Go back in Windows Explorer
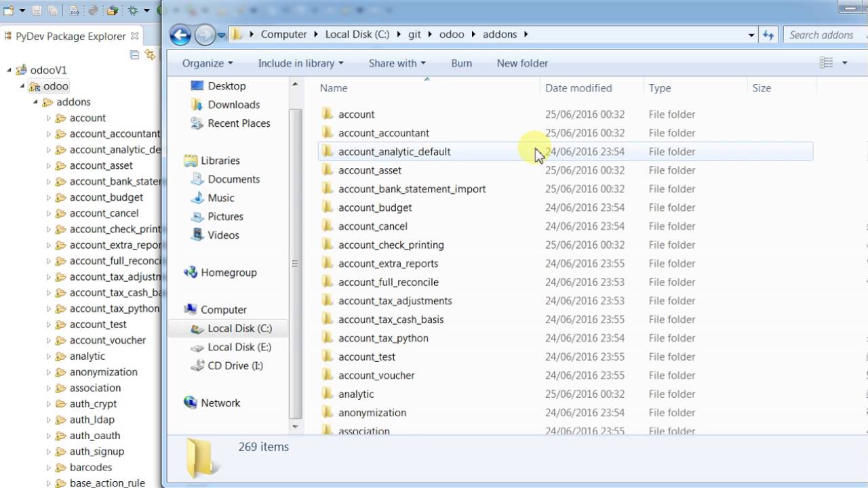The height and width of the screenshot is (488, 868). pos(180,35)
